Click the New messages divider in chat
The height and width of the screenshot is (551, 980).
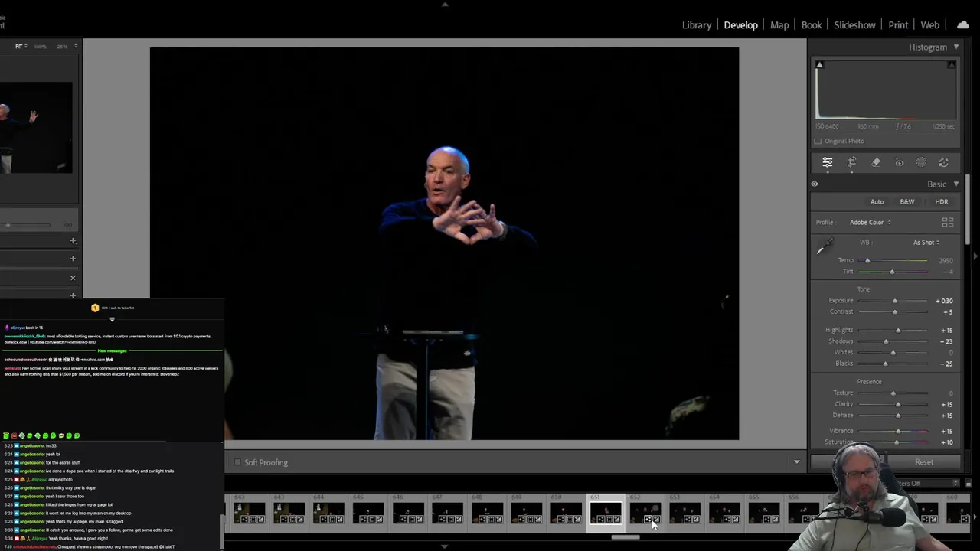click(112, 350)
